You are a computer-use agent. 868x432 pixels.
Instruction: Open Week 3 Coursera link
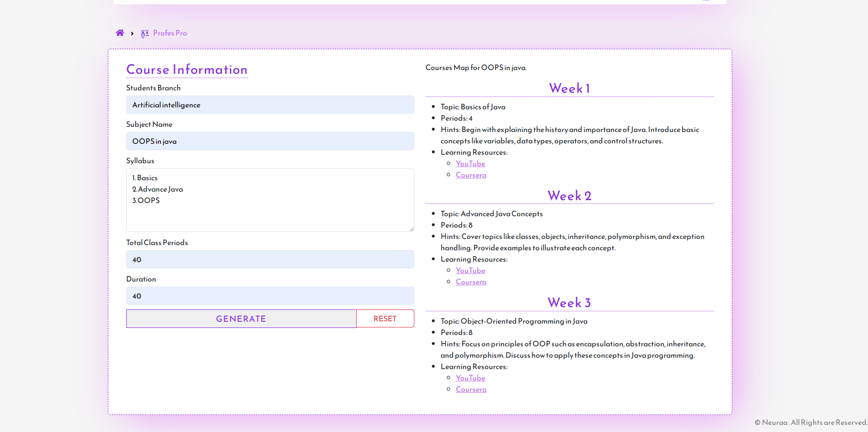471,389
